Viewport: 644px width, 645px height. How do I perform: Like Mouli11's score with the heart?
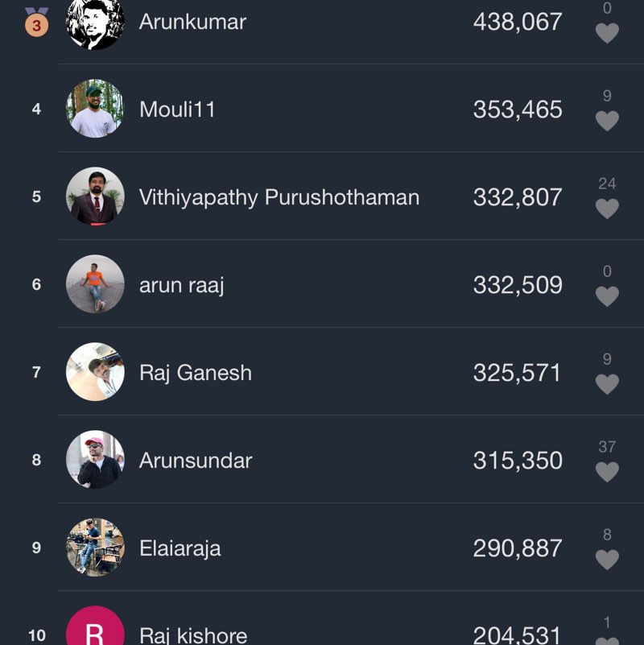click(607, 121)
